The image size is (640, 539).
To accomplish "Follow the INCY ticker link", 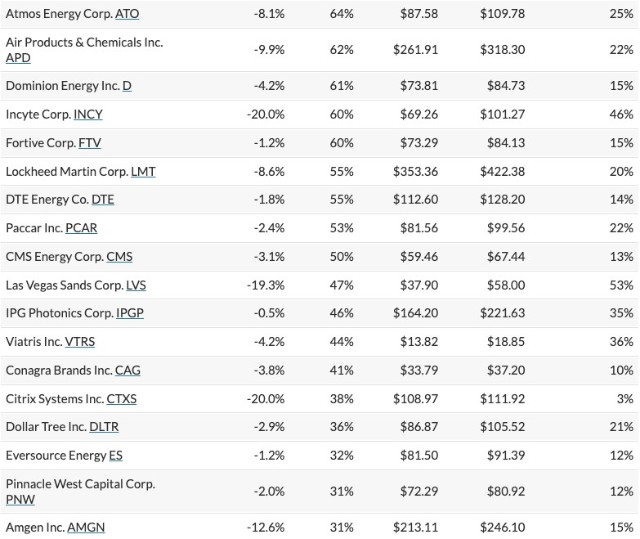I will [x=88, y=115].
